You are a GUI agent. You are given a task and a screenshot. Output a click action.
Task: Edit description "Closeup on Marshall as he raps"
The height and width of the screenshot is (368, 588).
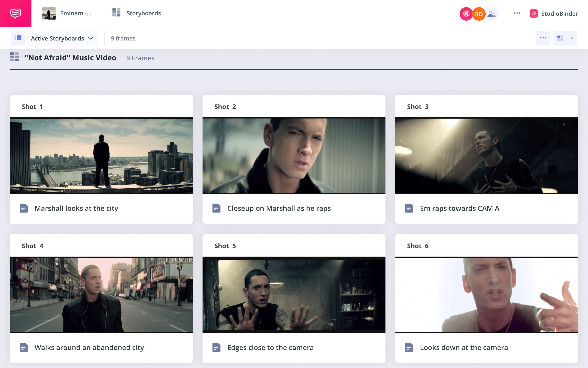279,208
